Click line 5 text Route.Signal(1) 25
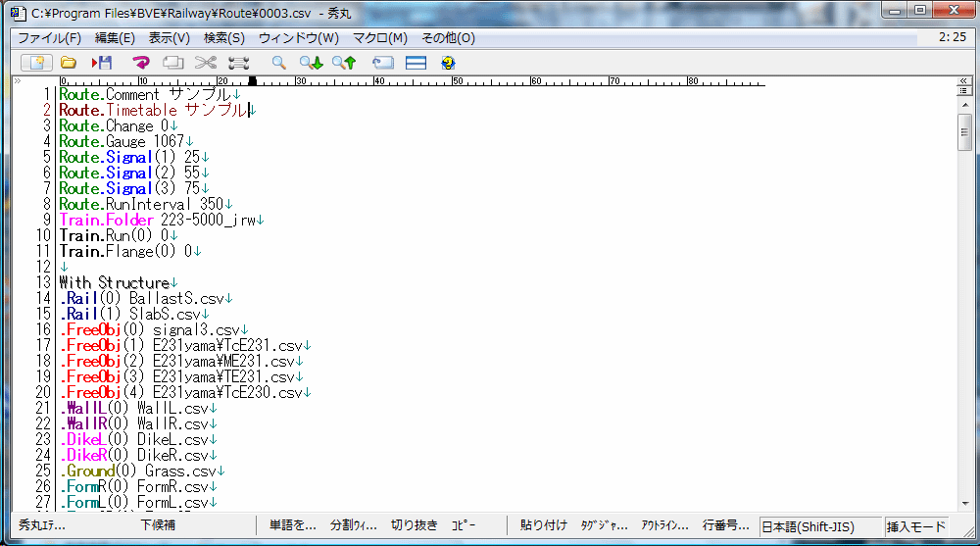Screen dimensions: 980x546 pos(129,157)
